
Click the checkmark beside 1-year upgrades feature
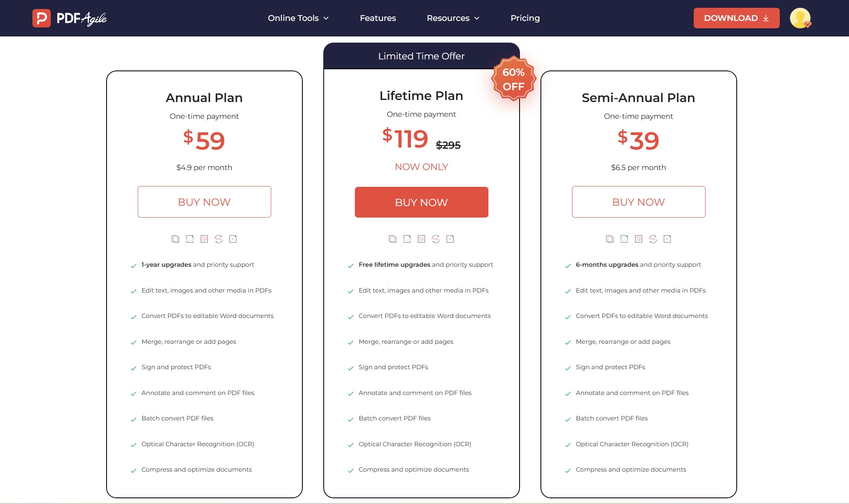point(133,266)
